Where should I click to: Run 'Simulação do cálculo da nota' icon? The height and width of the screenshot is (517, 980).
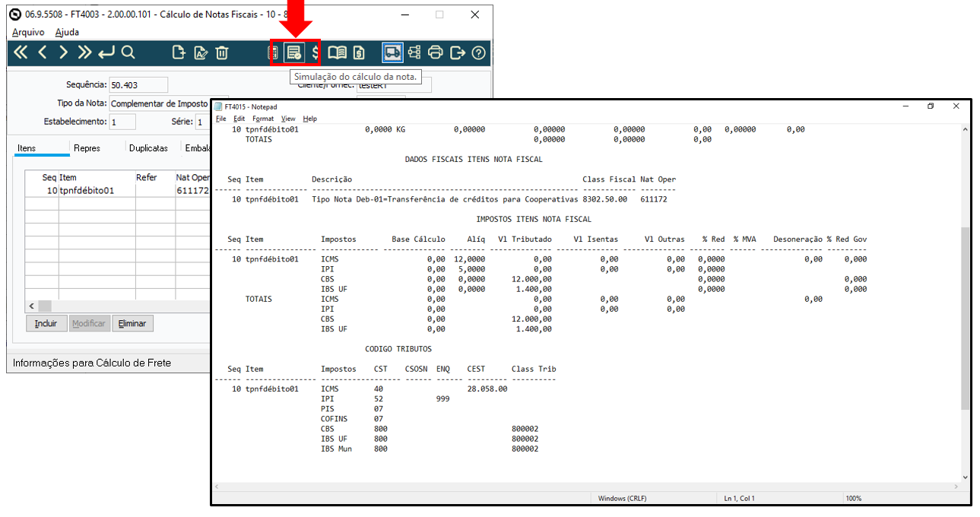tap(293, 52)
